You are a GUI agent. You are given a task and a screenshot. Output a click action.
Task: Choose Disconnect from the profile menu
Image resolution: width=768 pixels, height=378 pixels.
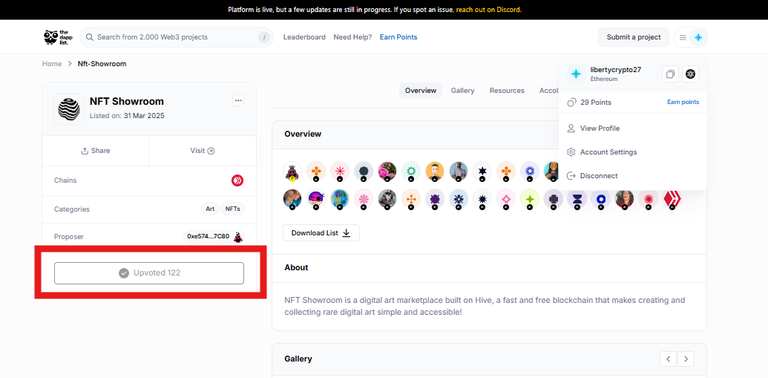coord(599,176)
